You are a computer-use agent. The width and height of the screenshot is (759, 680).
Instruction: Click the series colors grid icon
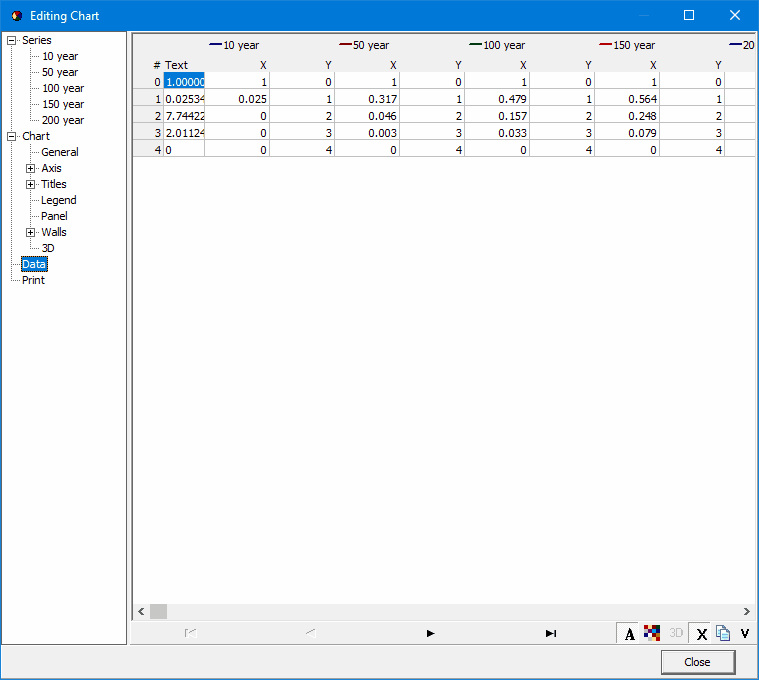652,633
